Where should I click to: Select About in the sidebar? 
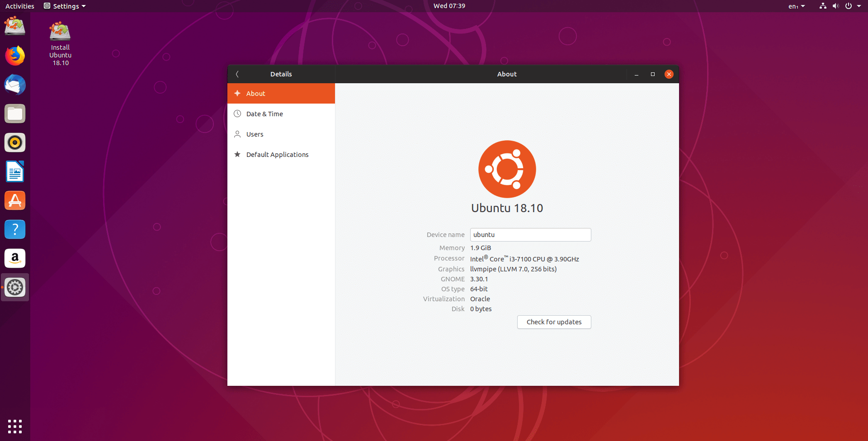pos(281,94)
